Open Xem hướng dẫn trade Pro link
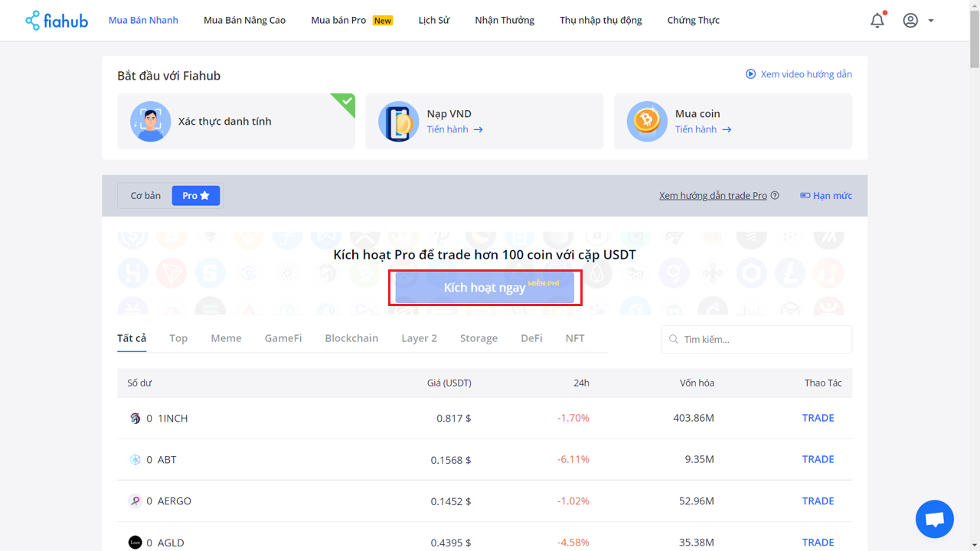980x551 pixels. [713, 195]
